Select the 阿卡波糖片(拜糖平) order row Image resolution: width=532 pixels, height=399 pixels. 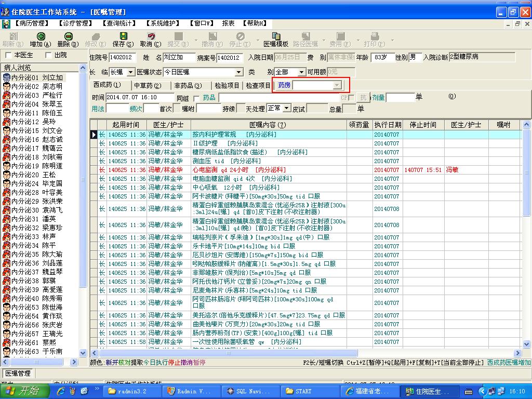[305, 196]
